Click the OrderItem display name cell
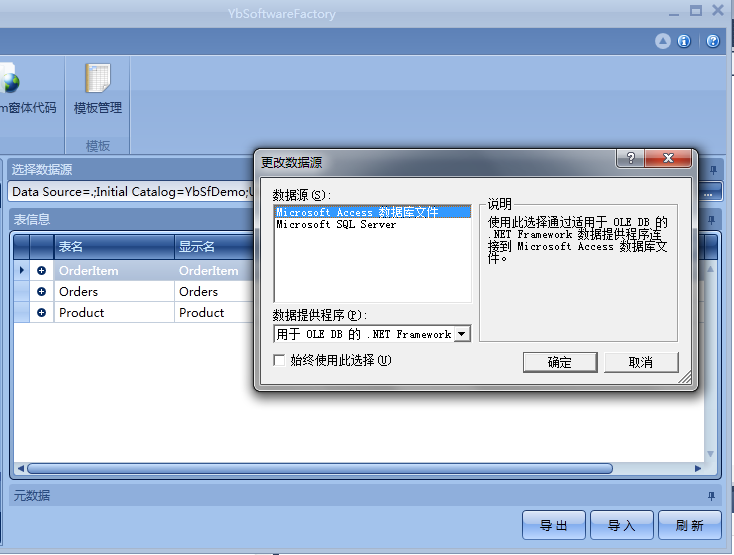The image size is (734, 555). 214,270
